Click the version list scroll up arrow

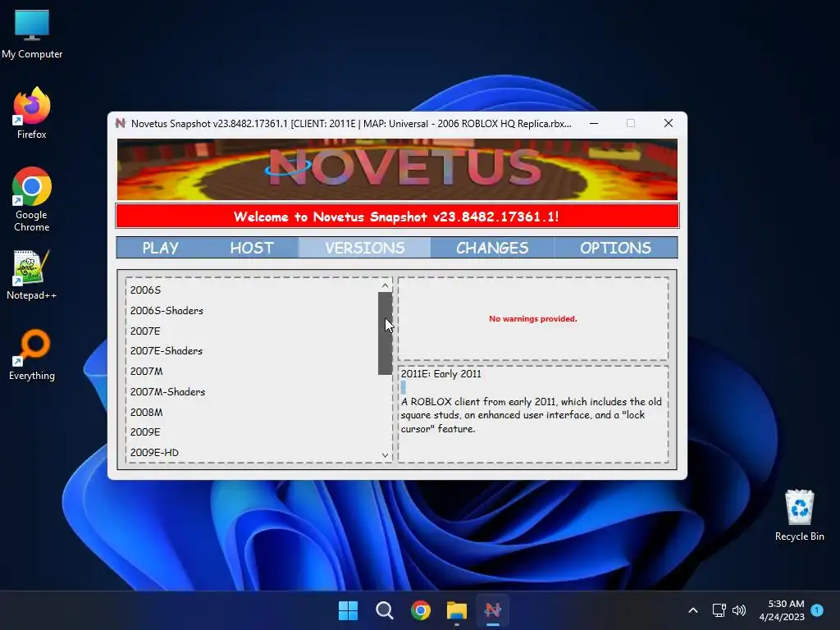(385, 285)
